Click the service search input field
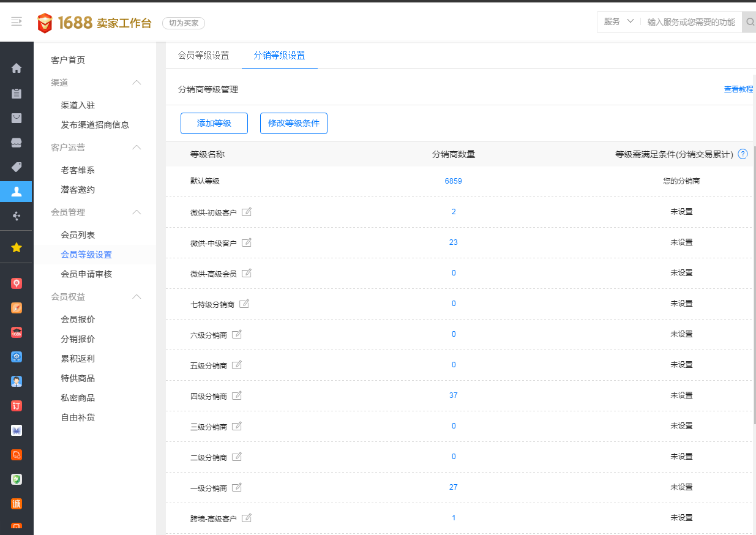 (x=691, y=22)
